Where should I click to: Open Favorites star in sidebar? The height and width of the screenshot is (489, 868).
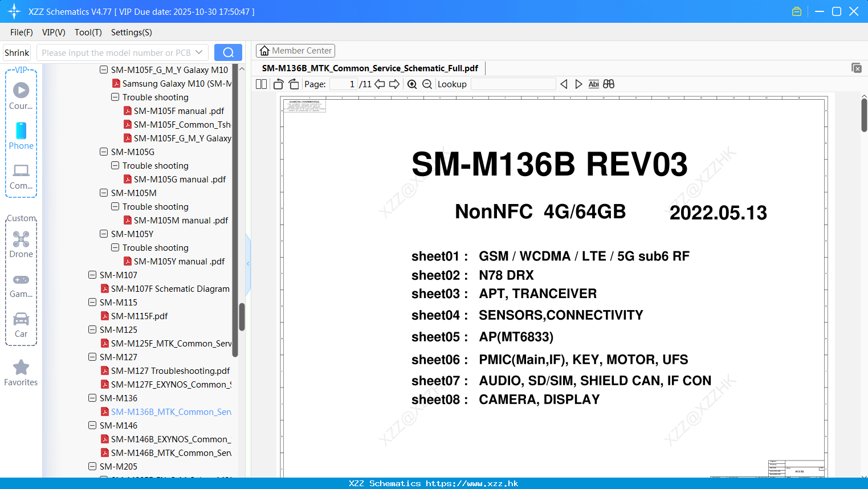click(x=21, y=373)
